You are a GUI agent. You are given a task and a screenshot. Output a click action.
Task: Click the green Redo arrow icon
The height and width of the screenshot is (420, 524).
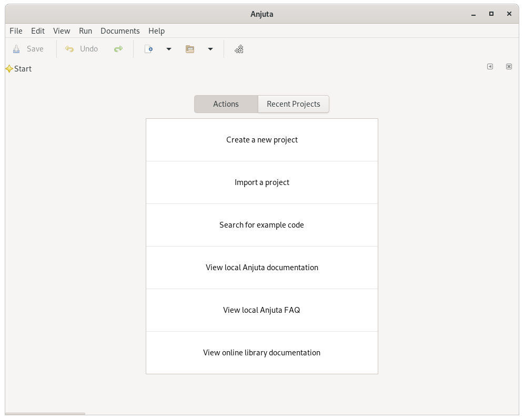point(118,49)
